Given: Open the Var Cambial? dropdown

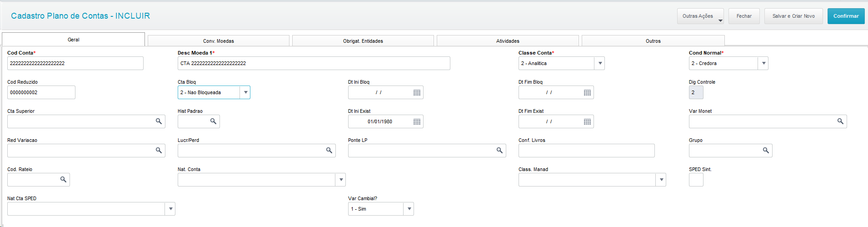Looking at the screenshot, I should tap(409, 209).
